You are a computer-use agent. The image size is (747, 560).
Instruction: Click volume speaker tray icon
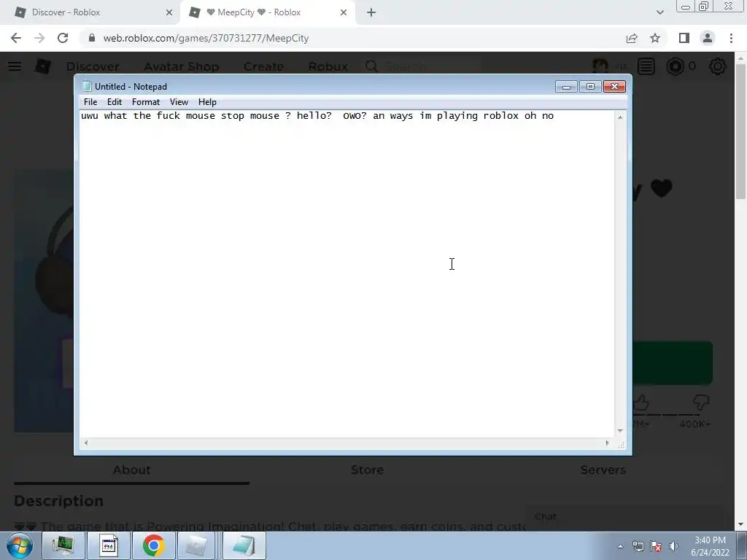(673, 546)
